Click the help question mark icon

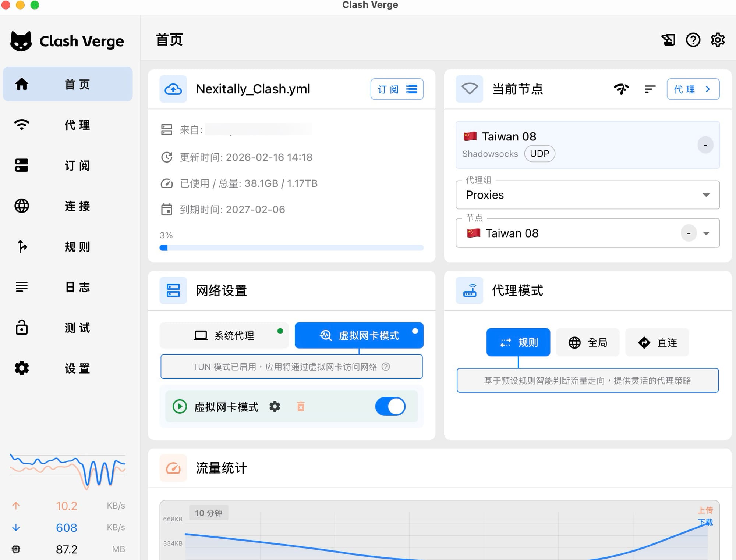point(693,40)
